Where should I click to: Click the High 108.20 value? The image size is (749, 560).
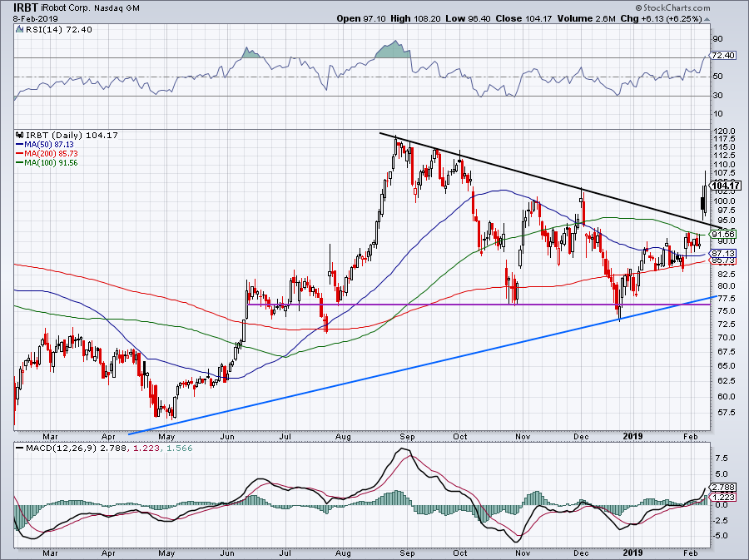[415, 18]
